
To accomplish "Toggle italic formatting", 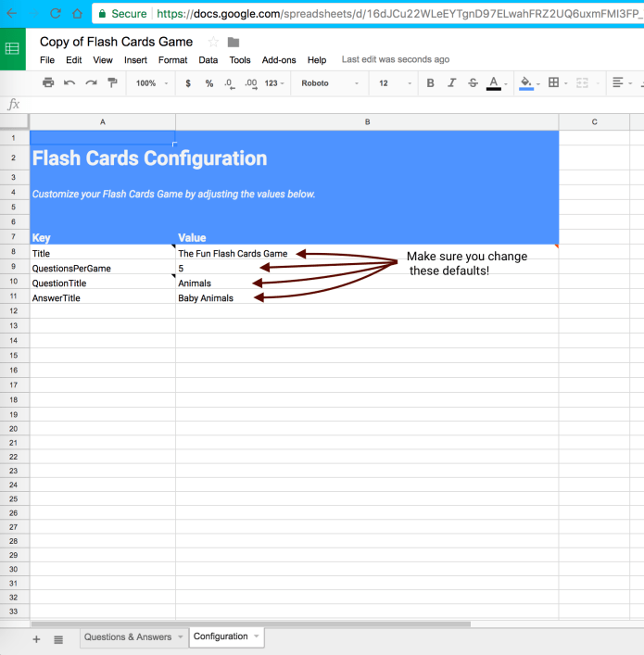I will 451,83.
